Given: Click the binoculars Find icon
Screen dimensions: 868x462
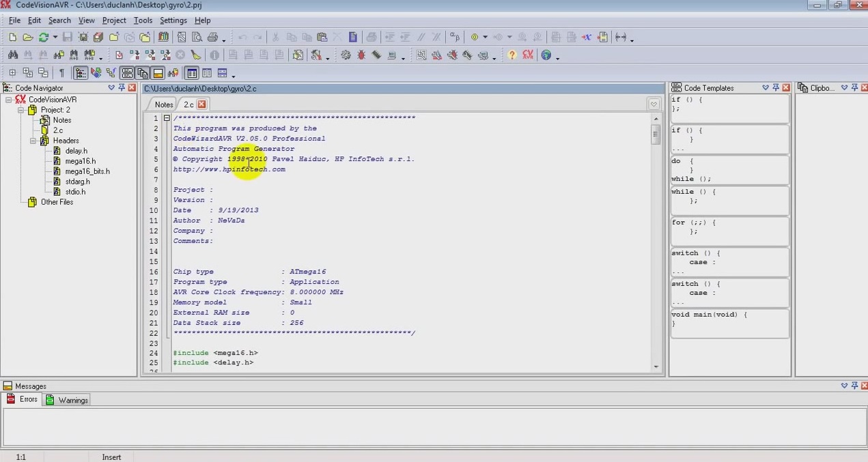Looking at the screenshot, I should 12,55.
